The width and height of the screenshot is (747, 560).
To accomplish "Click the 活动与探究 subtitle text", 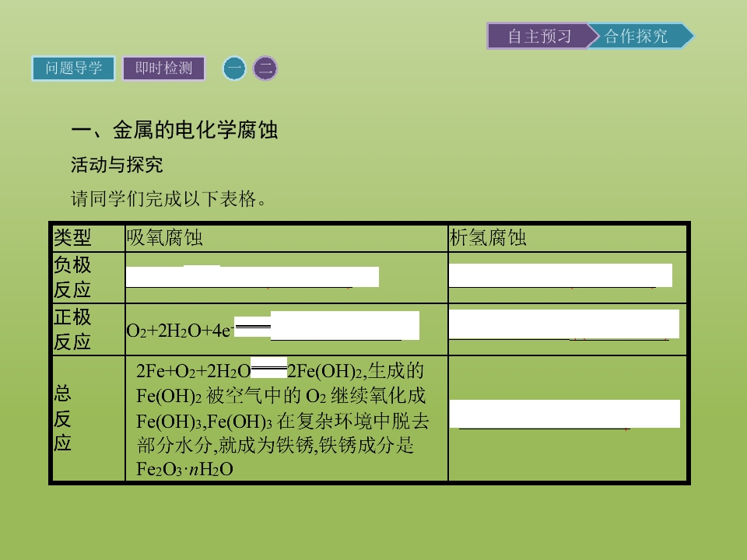I will [117, 165].
